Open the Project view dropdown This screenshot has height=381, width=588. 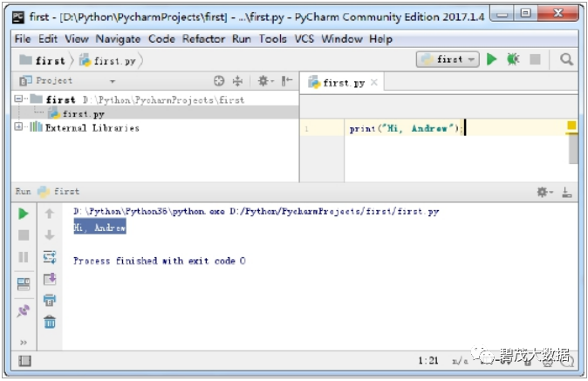point(113,81)
